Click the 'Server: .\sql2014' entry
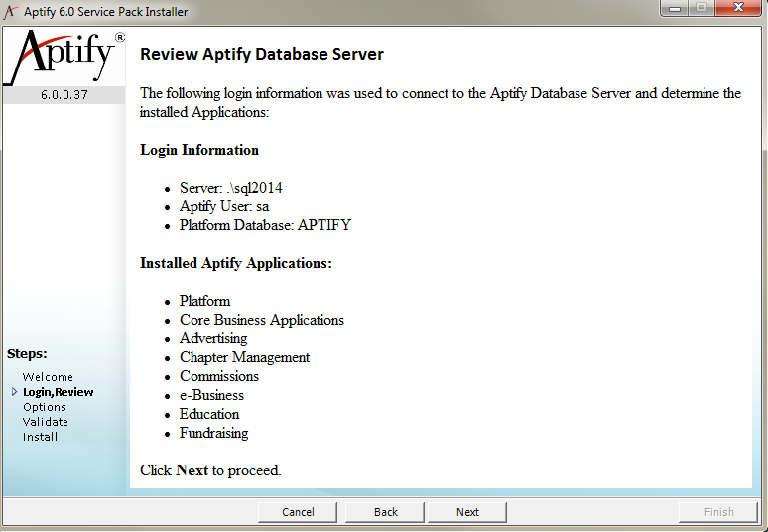Viewport: 768px width, 532px height. pos(230,188)
